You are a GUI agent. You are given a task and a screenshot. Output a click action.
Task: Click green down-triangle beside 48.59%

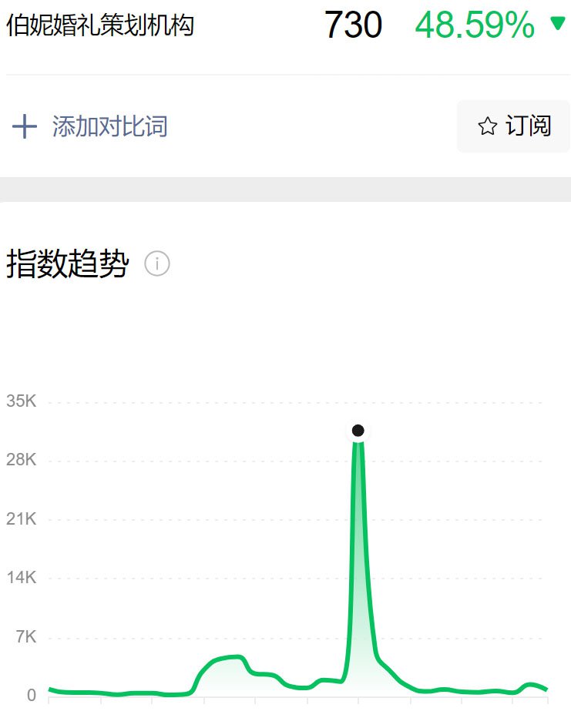tap(556, 23)
